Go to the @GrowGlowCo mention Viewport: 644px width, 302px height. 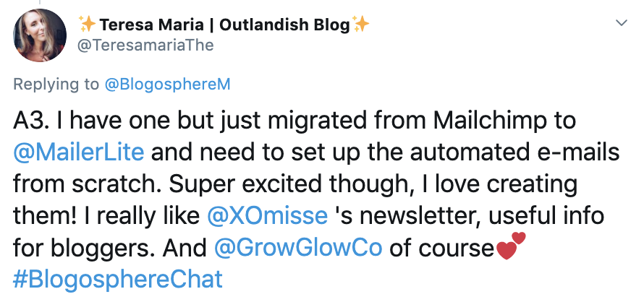click(x=299, y=247)
